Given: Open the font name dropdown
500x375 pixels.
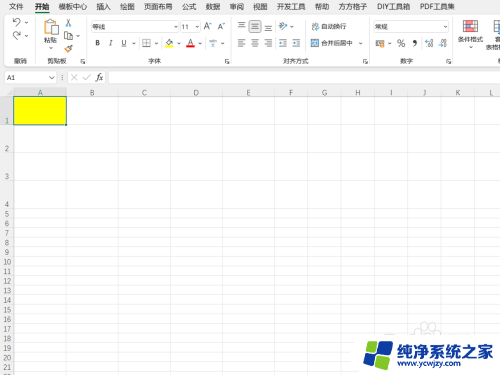Looking at the screenshot, I should pyautogui.click(x=175, y=27).
